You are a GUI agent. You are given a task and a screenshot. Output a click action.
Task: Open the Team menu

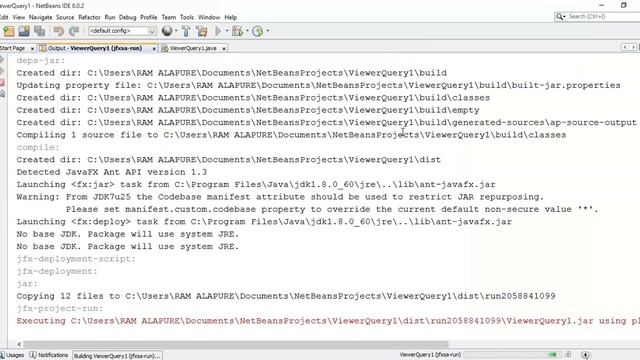[169, 17]
